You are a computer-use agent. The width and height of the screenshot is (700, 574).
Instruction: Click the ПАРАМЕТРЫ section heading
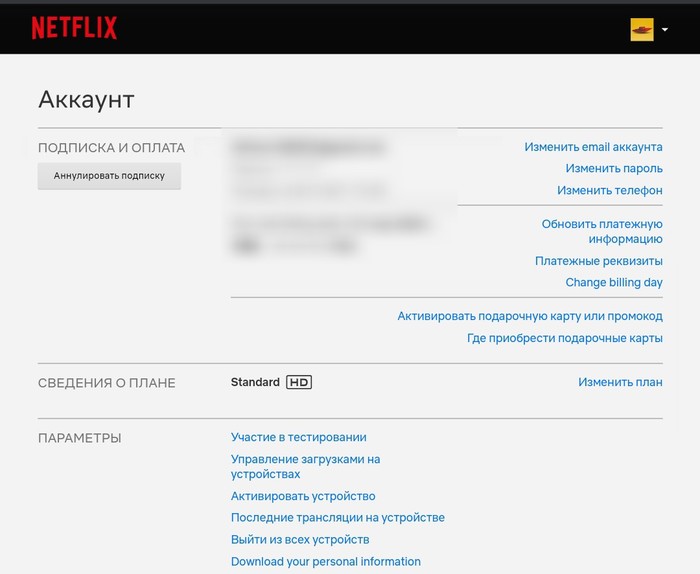pos(79,438)
